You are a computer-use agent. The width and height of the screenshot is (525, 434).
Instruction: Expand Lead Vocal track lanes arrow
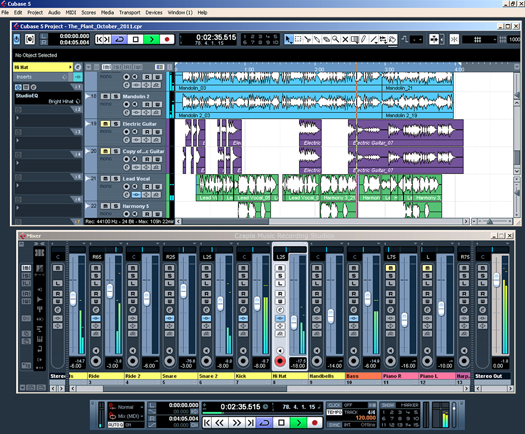coord(88,178)
